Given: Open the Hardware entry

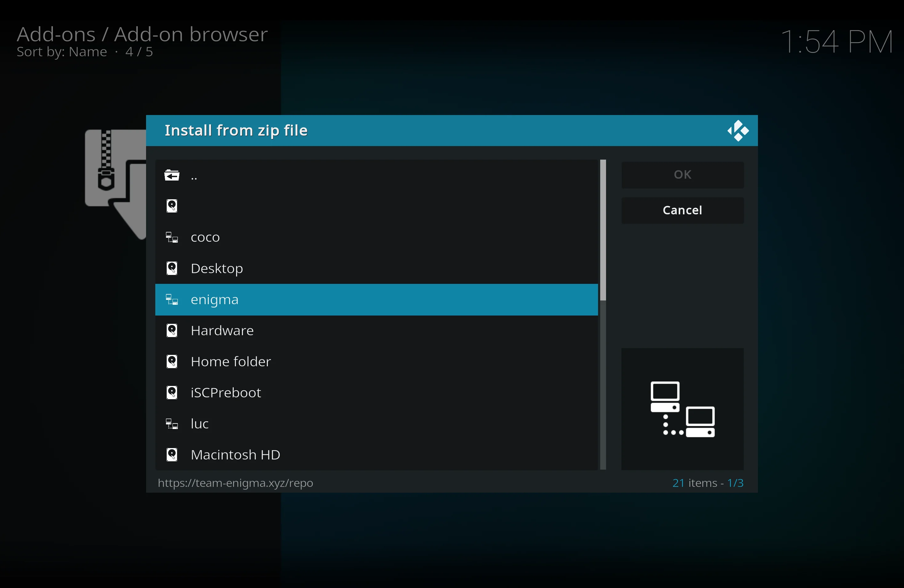Looking at the screenshot, I should pos(376,331).
